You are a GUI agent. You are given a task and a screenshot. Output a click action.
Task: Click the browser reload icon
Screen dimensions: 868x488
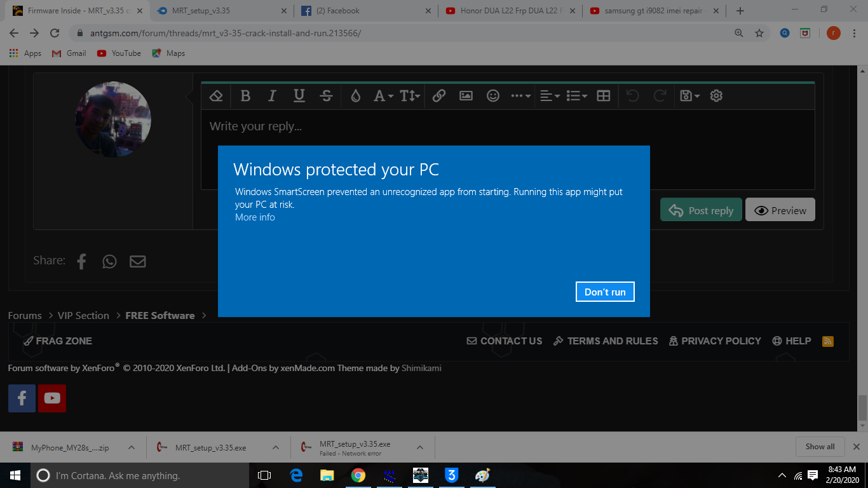(55, 33)
